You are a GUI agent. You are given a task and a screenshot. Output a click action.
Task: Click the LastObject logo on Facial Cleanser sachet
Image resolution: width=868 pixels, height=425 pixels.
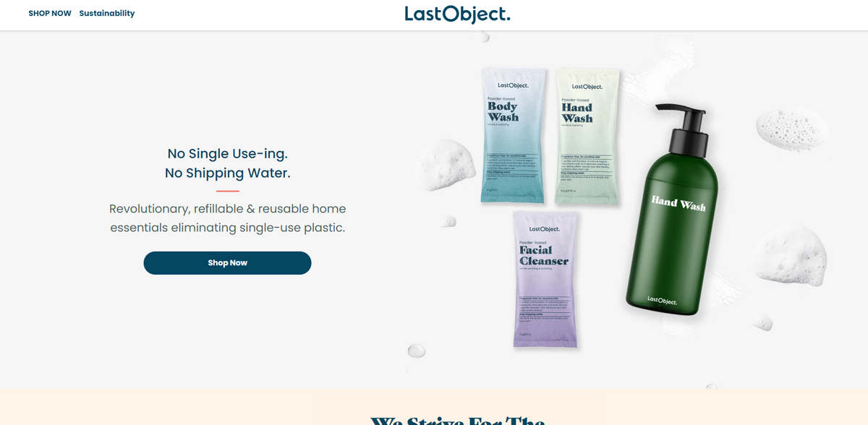(x=545, y=229)
